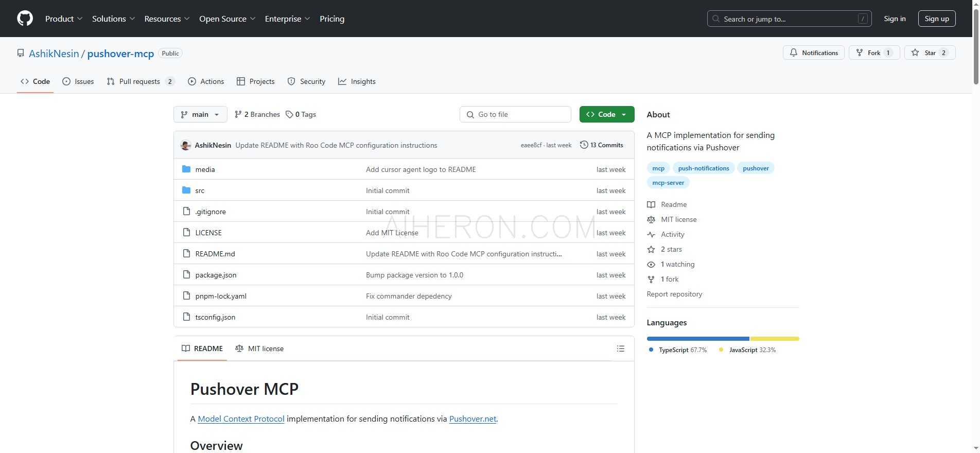980x453 pixels.
Task: Focus the Go to file input
Action: click(x=515, y=114)
